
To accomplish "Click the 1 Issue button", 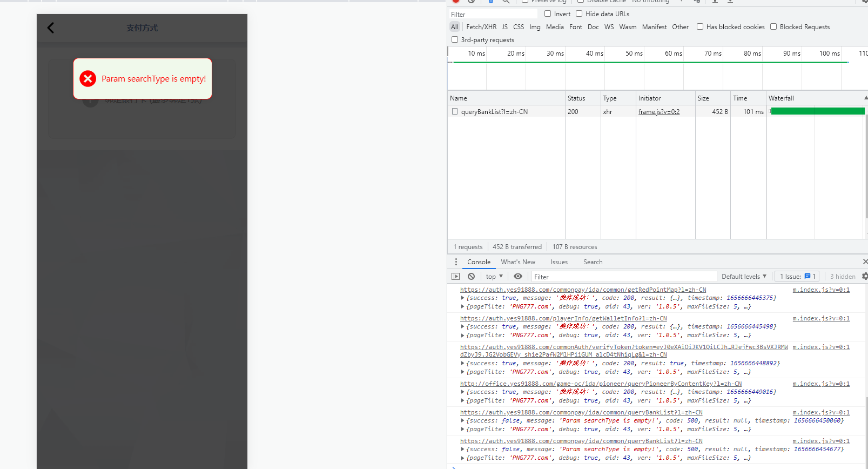I will coord(797,277).
